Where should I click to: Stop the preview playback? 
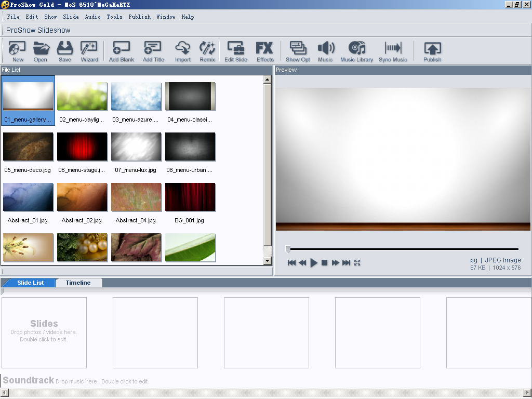point(324,262)
